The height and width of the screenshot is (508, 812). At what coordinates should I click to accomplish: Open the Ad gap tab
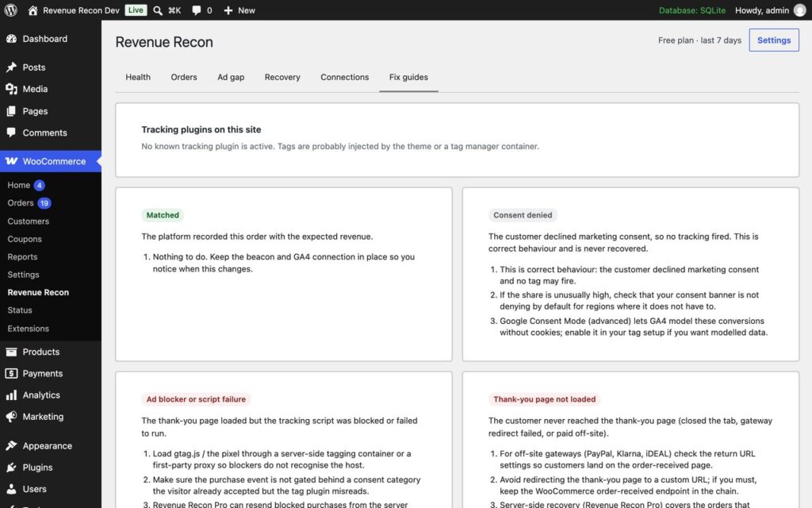(x=231, y=77)
